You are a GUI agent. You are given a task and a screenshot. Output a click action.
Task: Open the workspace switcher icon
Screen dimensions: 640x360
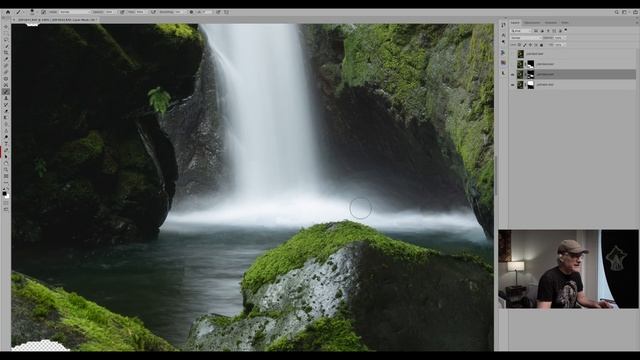pyautogui.click(x=624, y=12)
